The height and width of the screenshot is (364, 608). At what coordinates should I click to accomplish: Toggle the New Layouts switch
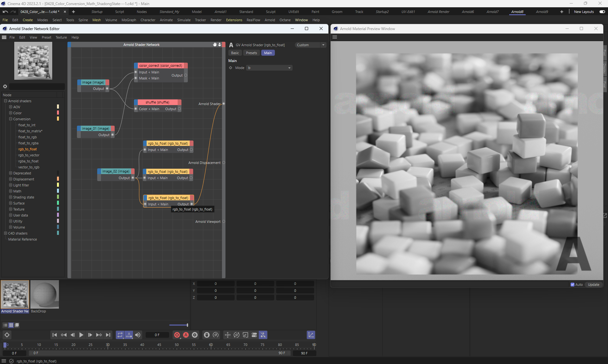click(602, 12)
